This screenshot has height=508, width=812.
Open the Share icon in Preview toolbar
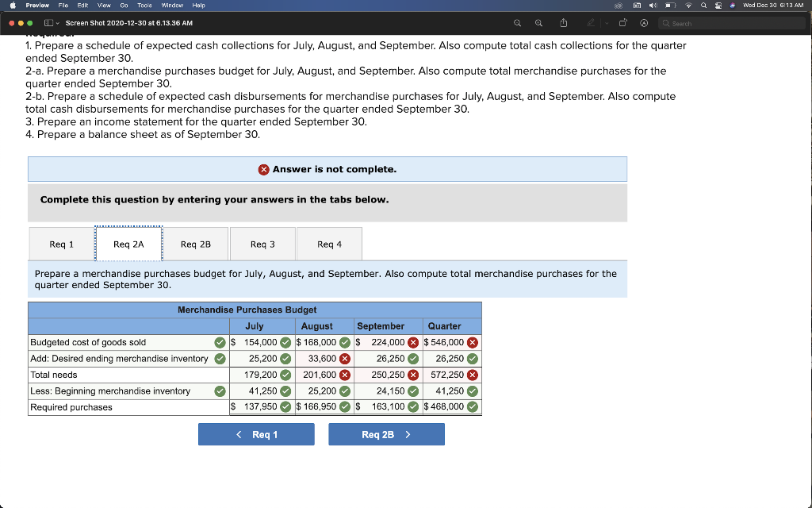click(564, 24)
